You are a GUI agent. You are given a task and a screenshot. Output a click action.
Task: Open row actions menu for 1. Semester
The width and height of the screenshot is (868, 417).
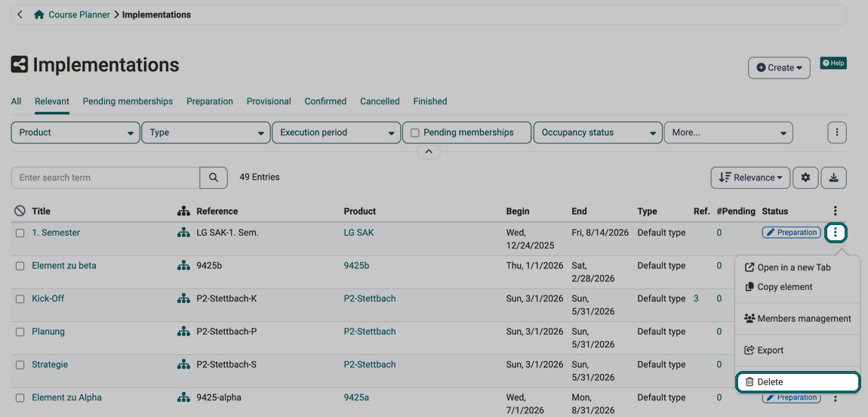click(836, 233)
